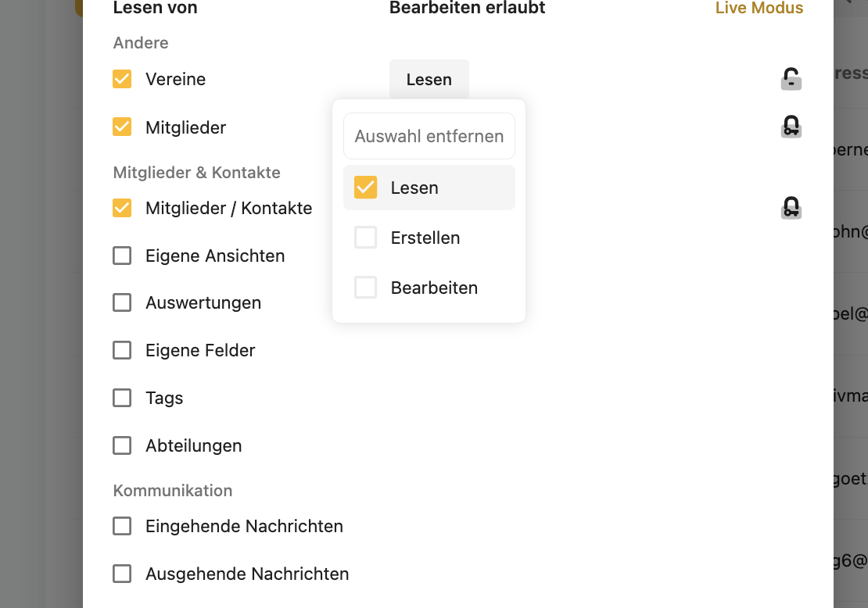Click the open lock icon for Vereine
The width and height of the screenshot is (868, 608).
(x=791, y=79)
